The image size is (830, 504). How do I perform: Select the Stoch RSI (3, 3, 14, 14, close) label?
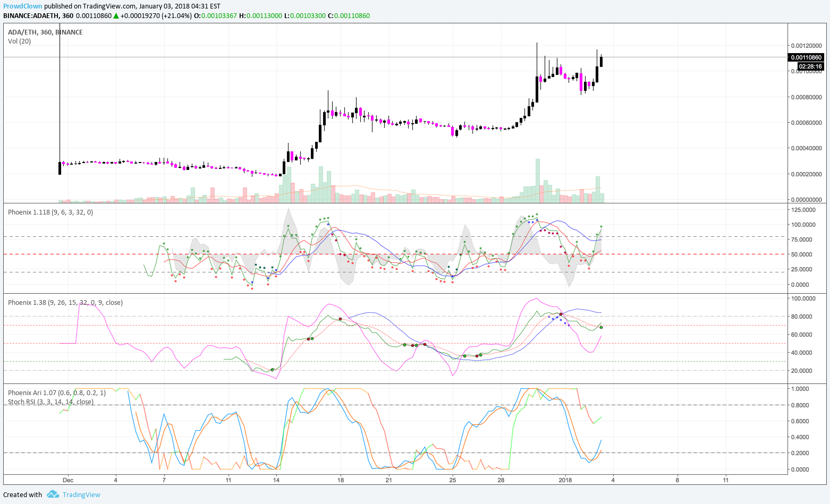pos(50,402)
